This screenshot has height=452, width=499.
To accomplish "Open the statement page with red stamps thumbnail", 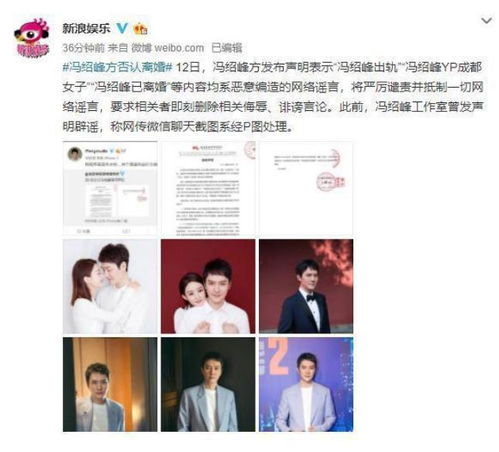I will [306, 188].
